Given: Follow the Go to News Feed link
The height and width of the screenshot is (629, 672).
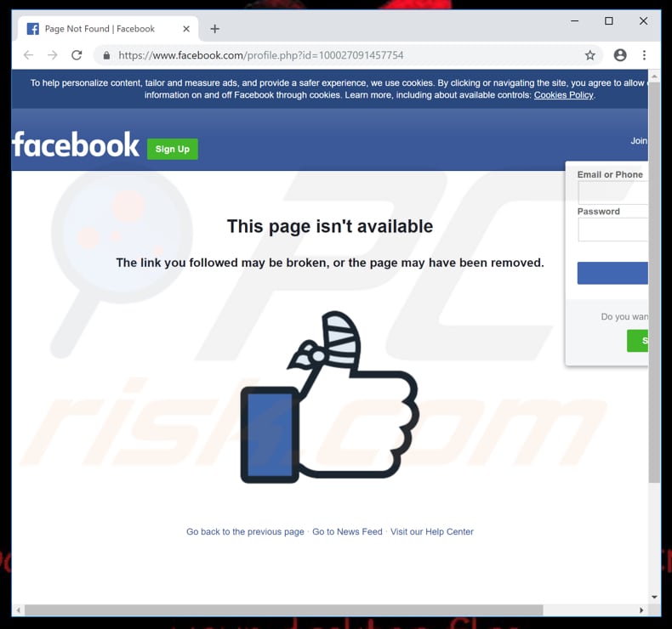Looking at the screenshot, I should click(347, 532).
